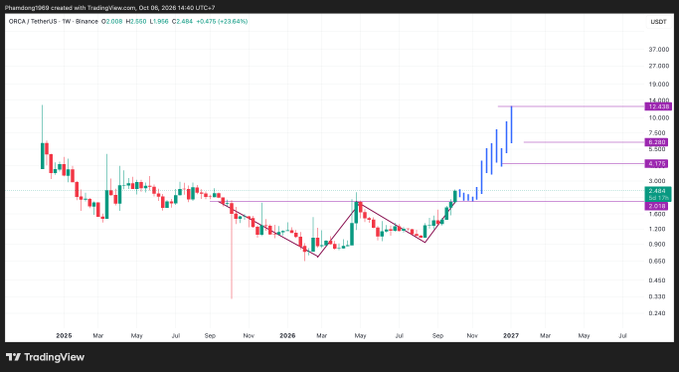Select the 6.280 purple price tag

(656, 142)
